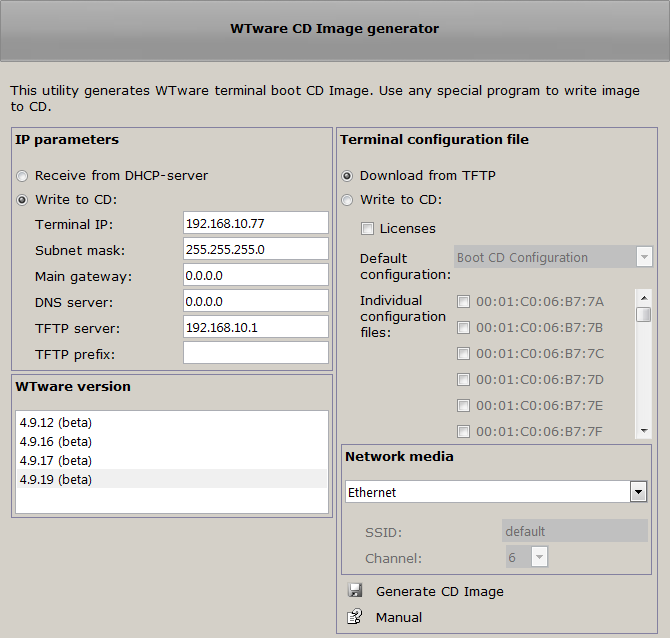Check the 00:01:C0:06:B7:7F configuration file
The image size is (670, 638).
point(463,432)
